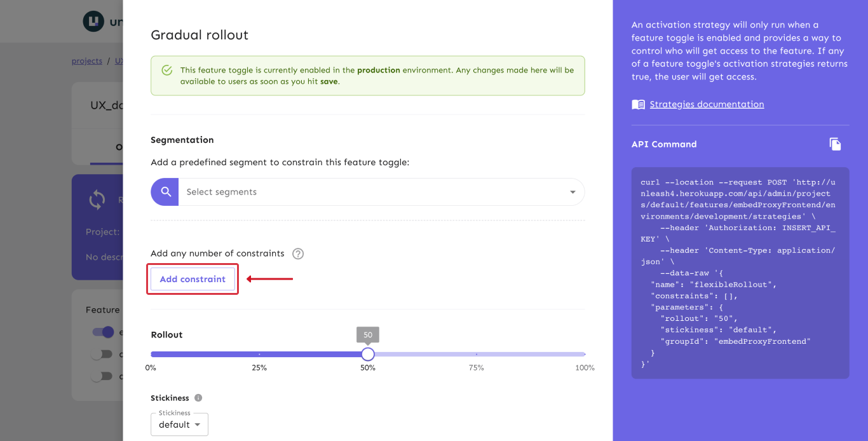This screenshot has width=868, height=441.
Task: Toggle the third environment switch
Action: click(102, 376)
